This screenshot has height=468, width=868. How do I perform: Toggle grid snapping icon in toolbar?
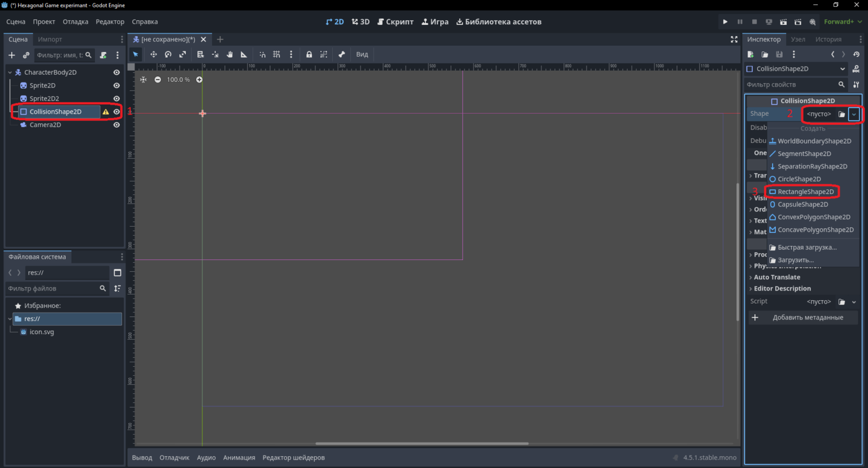point(276,54)
